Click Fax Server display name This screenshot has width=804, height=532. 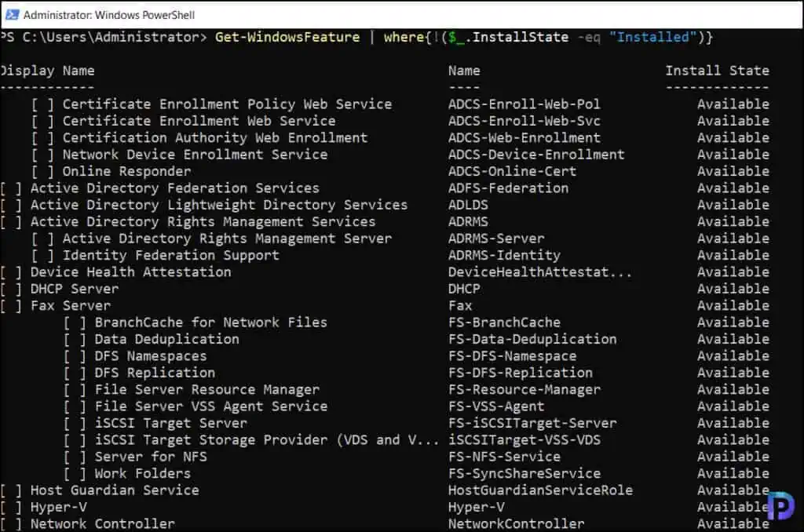coord(71,305)
